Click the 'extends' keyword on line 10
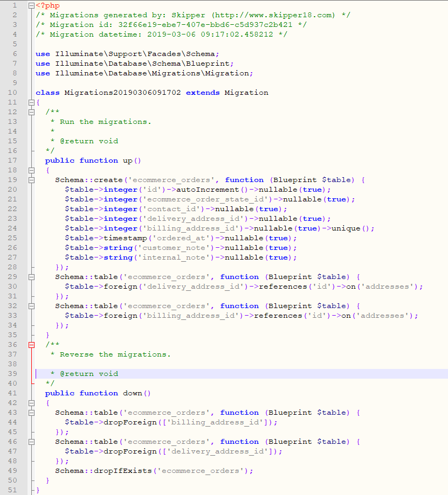This screenshot has width=448, height=495. point(203,93)
